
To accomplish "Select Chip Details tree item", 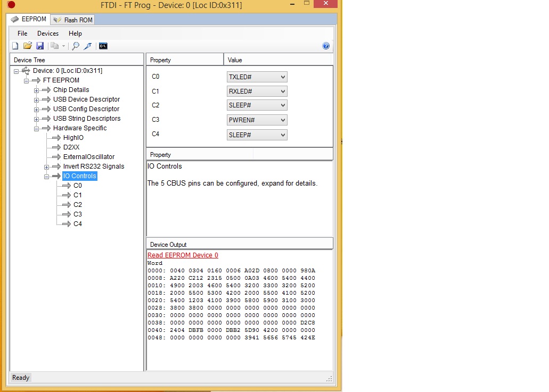I will tap(71, 90).
